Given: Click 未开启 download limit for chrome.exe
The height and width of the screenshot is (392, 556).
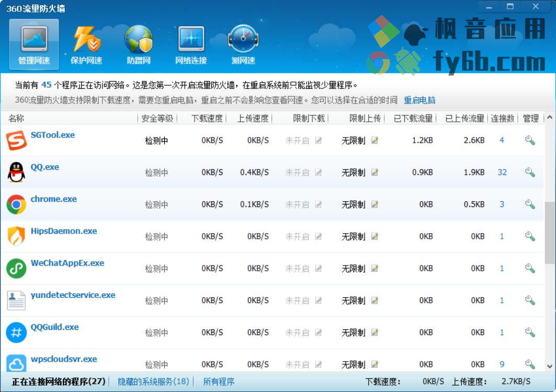Looking at the screenshot, I should click(297, 205).
